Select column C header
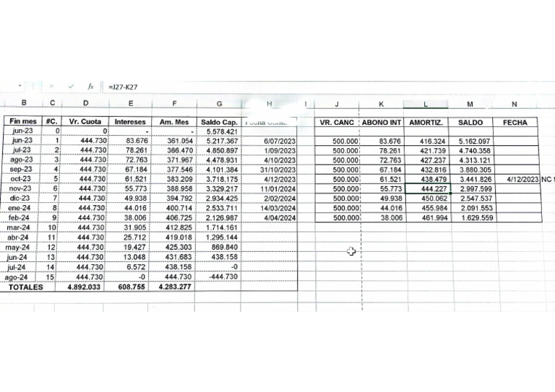 click(x=52, y=103)
